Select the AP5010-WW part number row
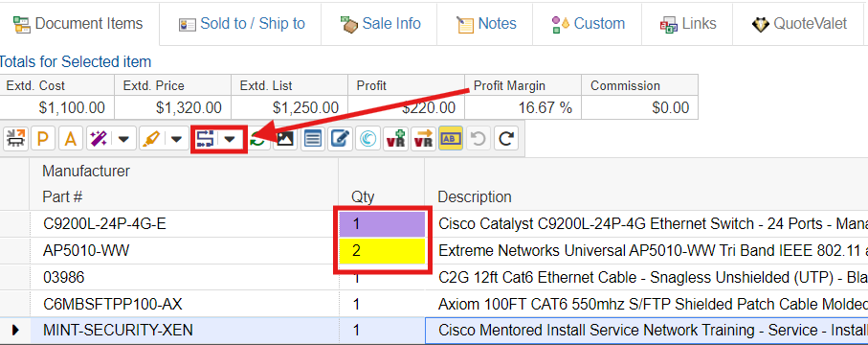 tap(86, 251)
